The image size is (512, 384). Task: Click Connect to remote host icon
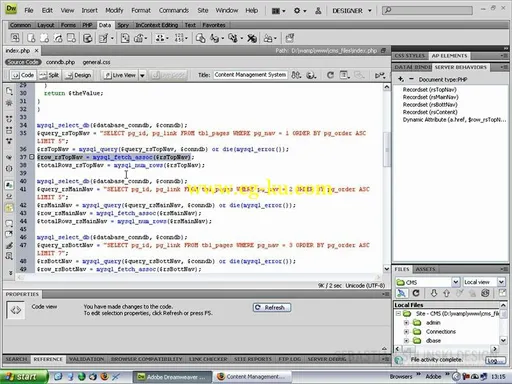[x=402, y=293]
